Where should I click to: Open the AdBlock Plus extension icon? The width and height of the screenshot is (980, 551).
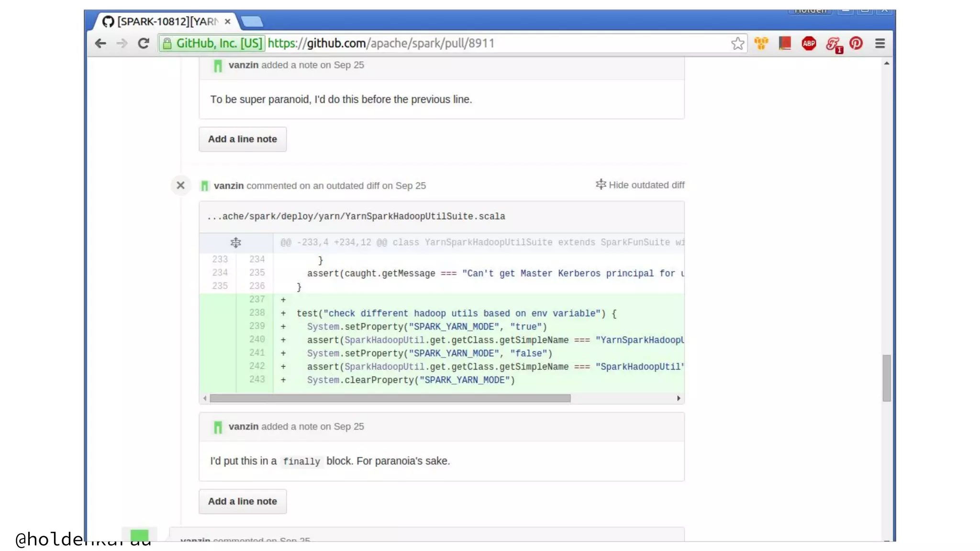(809, 44)
